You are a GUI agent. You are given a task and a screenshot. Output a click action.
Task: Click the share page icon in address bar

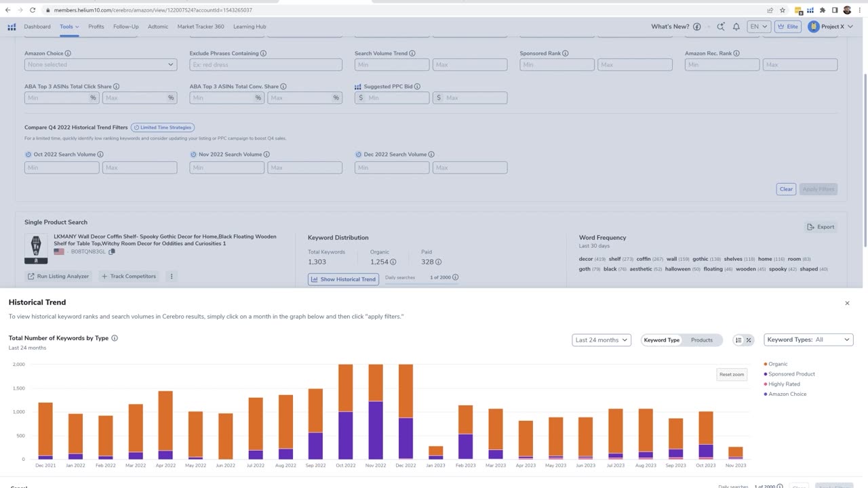770,10
